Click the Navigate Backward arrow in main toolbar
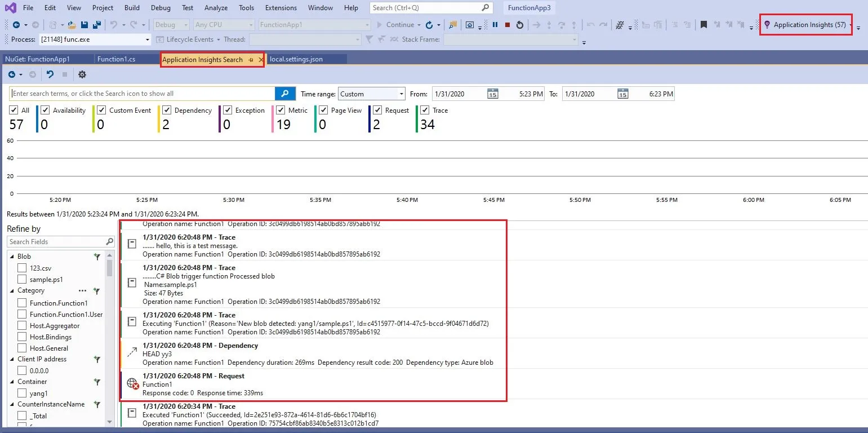 (x=16, y=25)
